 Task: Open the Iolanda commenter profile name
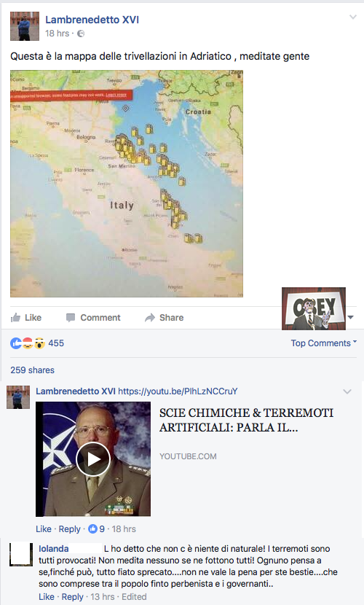click(x=54, y=549)
